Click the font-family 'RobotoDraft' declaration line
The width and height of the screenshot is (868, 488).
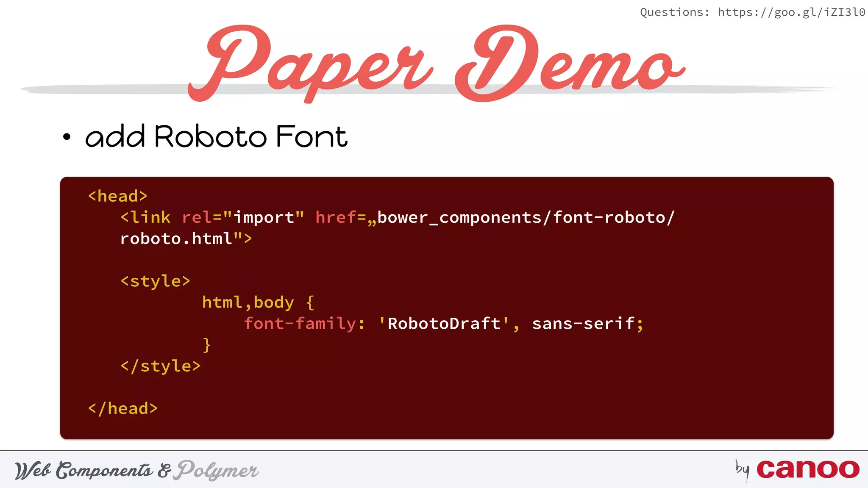[444, 324]
